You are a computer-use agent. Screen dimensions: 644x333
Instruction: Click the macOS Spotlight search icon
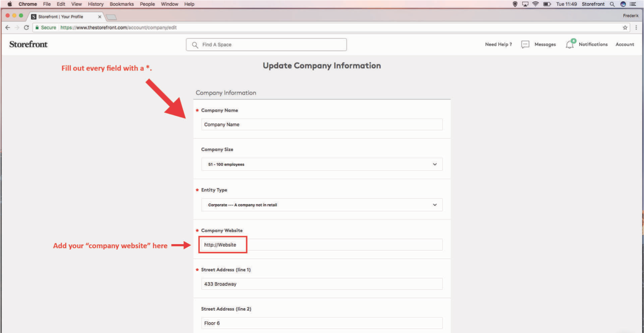[x=612, y=4]
